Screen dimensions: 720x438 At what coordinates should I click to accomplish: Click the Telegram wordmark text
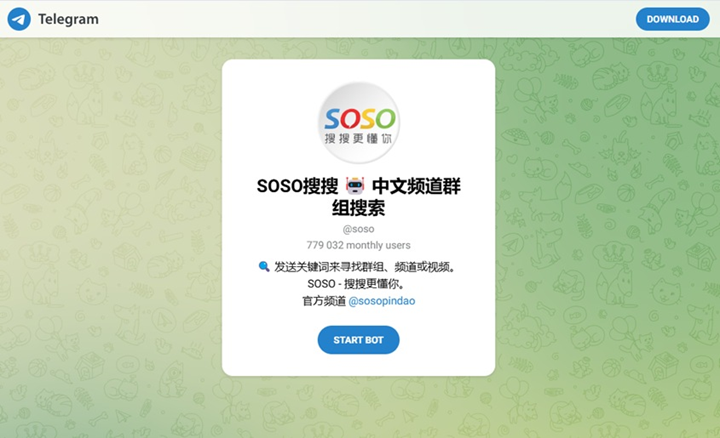pos(68,19)
